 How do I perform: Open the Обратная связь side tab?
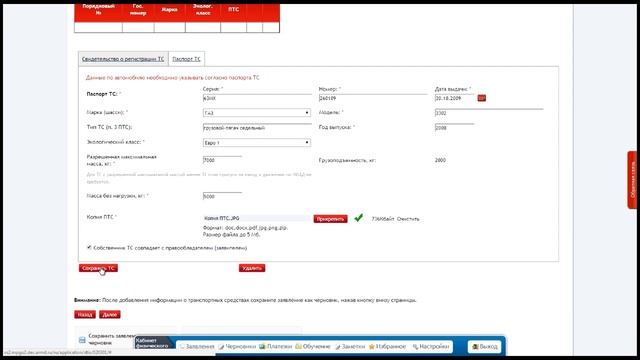[633, 180]
